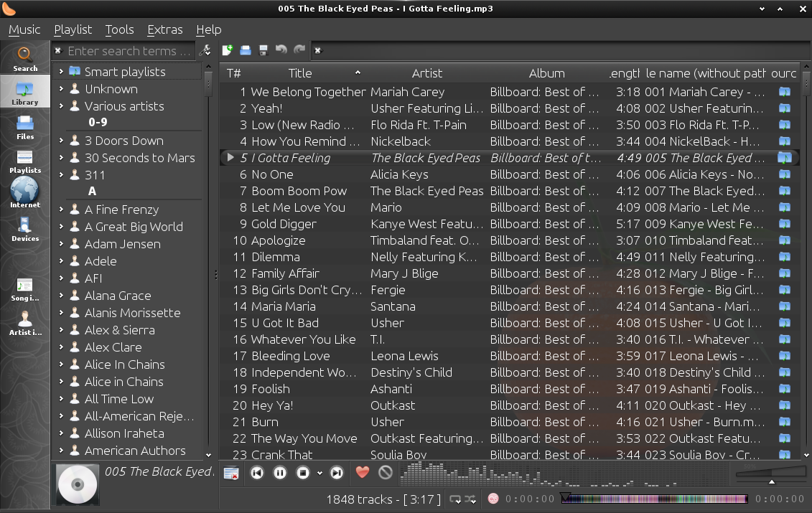Adjust the volume slider
This screenshot has width=812, height=513.
[x=771, y=474]
